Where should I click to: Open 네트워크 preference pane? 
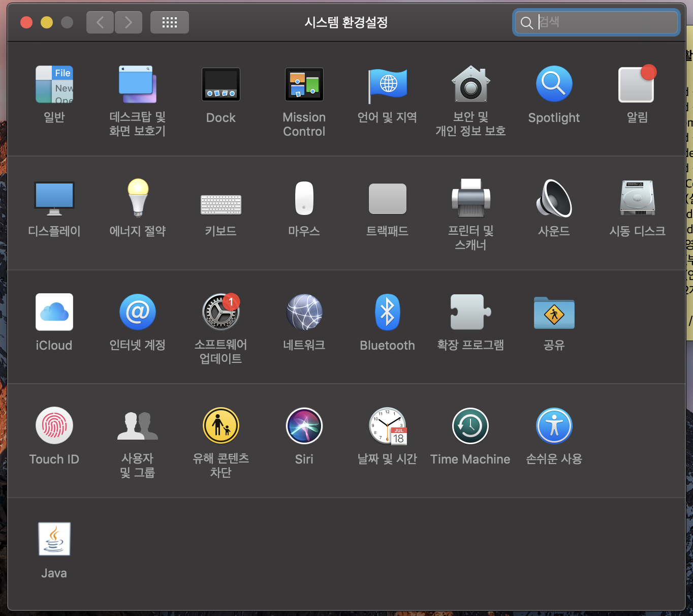(x=304, y=312)
